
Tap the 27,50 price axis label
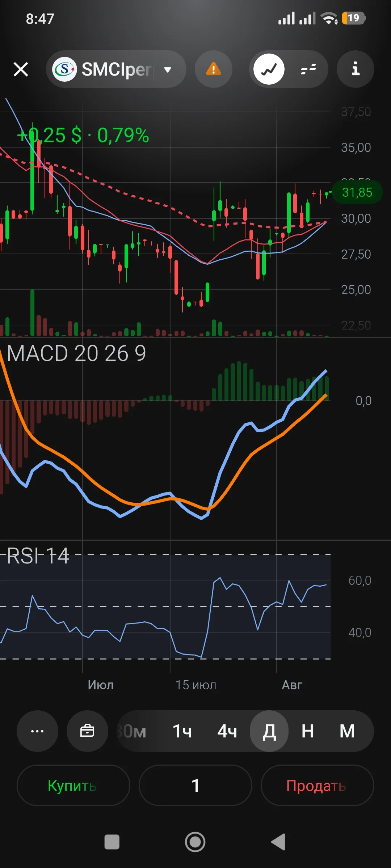click(x=356, y=254)
